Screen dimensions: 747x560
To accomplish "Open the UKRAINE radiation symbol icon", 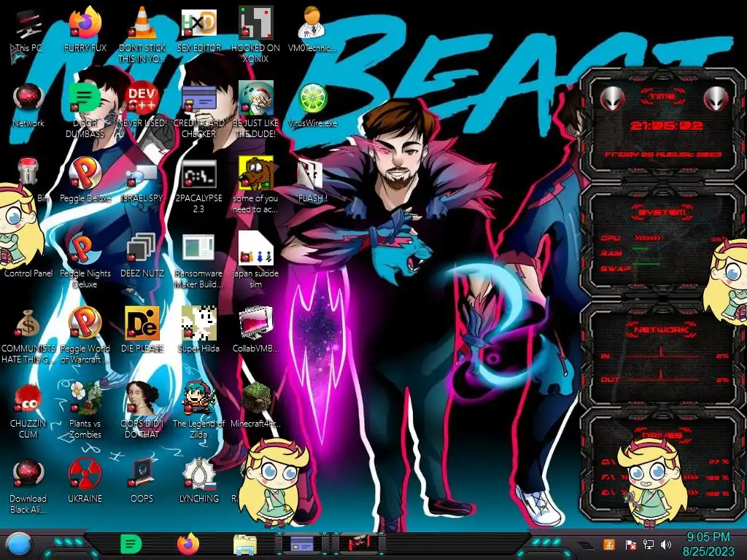I will tap(85, 481).
